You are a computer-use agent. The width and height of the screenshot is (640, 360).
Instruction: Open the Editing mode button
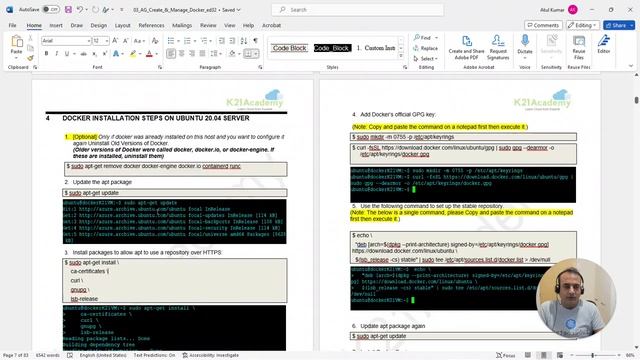point(583,25)
